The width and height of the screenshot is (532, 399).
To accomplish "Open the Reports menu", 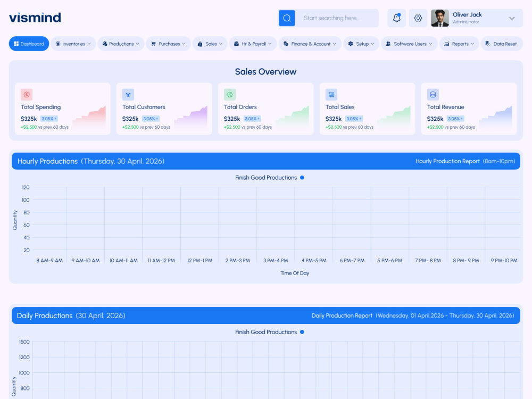I will pyautogui.click(x=459, y=44).
